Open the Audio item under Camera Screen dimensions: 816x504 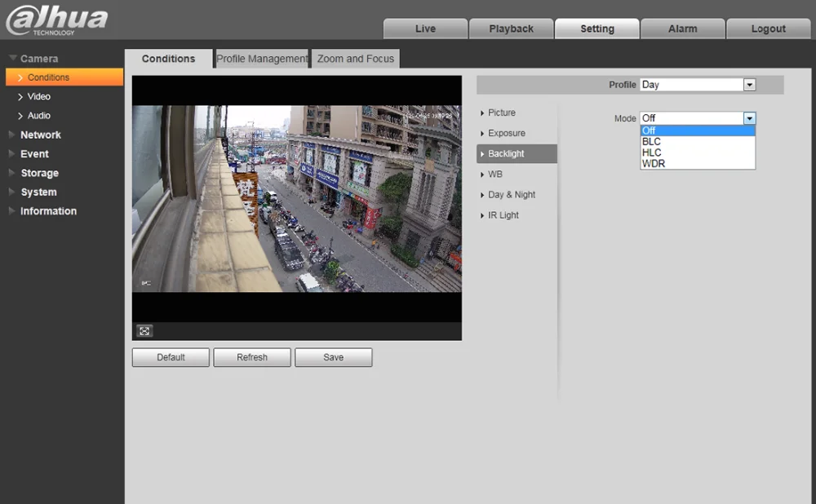(38, 116)
